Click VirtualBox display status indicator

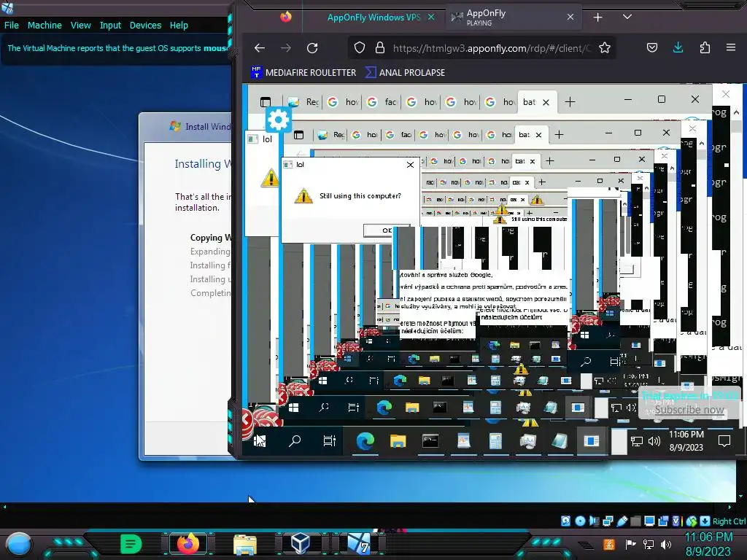[649, 521]
